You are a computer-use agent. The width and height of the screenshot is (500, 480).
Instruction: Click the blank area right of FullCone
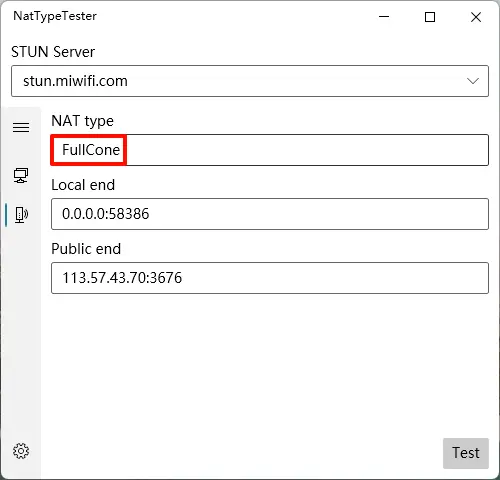[307, 150]
